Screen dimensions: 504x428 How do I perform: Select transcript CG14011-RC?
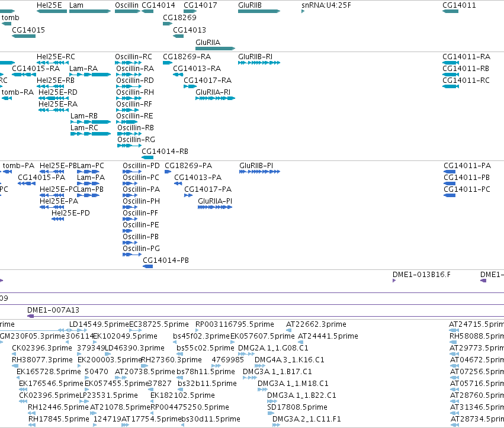pos(466,81)
